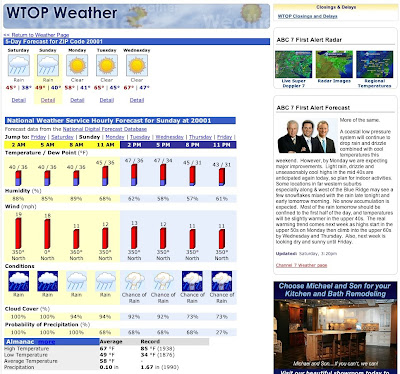
Task: Click the Wednesday clear sun icon
Action: click(137, 65)
